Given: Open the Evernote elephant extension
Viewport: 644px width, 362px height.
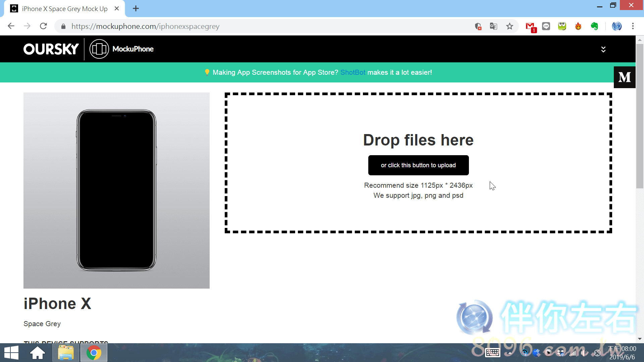Looking at the screenshot, I should pos(594,26).
